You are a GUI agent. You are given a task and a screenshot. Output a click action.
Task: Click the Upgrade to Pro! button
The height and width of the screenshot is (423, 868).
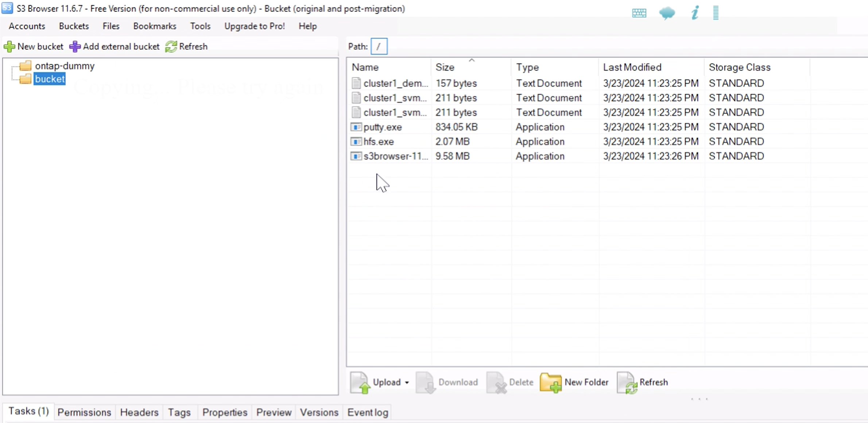[255, 26]
